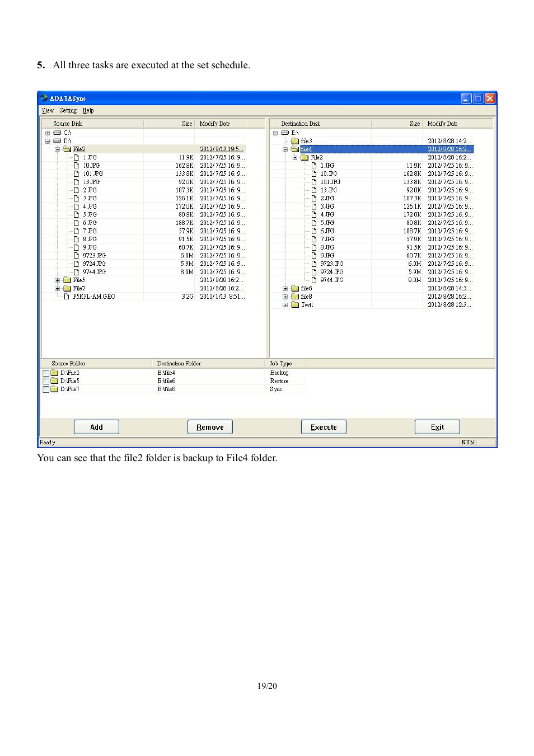The image size is (534, 756).
Task: Select 10.JPG in the Source Disk tree
Action: [91, 166]
